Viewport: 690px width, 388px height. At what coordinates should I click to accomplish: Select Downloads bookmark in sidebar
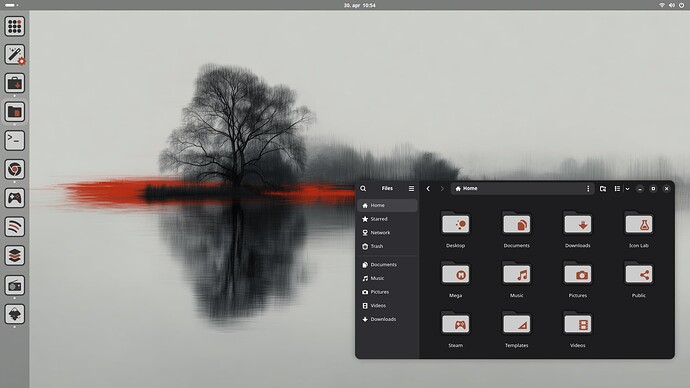(x=387, y=319)
